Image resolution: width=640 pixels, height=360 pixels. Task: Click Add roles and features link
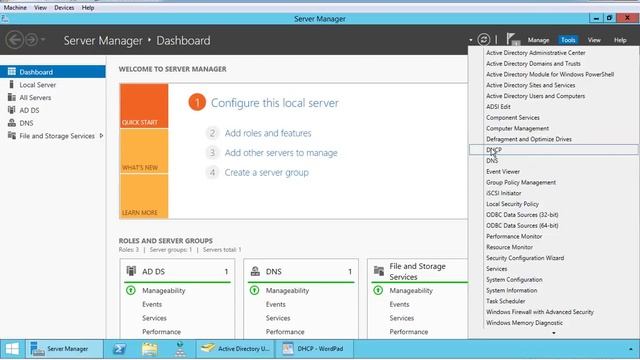(268, 133)
